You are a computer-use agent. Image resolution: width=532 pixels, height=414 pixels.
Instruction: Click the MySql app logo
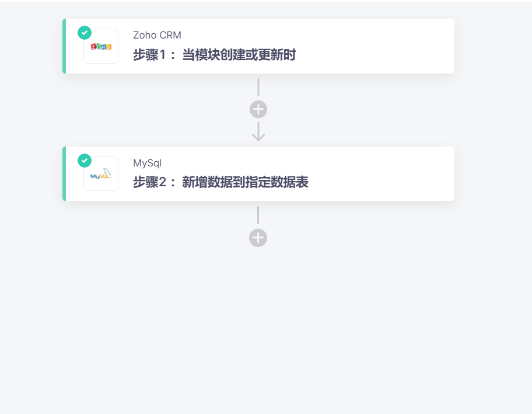click(100, 173)
